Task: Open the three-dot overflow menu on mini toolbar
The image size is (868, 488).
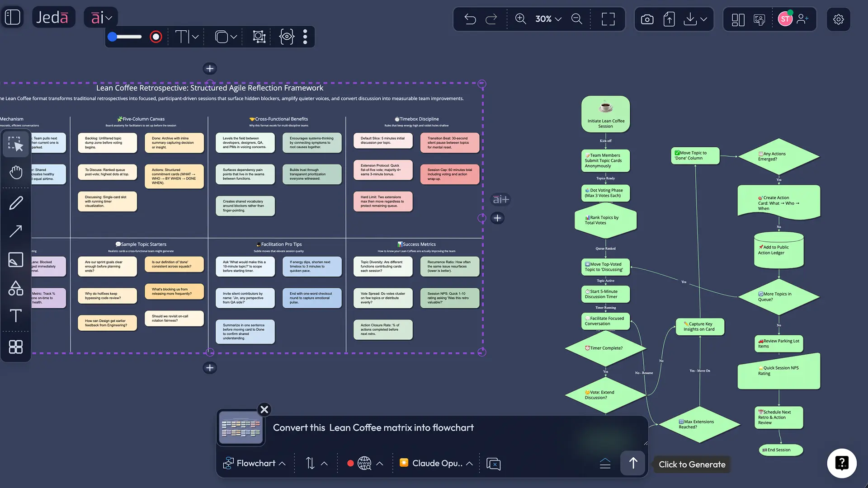Action: pyautogui.click(x=305, y=37)
